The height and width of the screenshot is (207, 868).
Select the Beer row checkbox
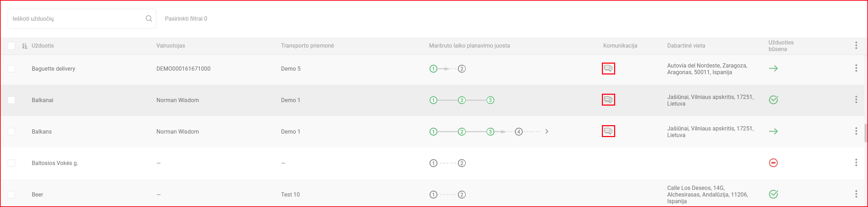click(x=12, y=194)
